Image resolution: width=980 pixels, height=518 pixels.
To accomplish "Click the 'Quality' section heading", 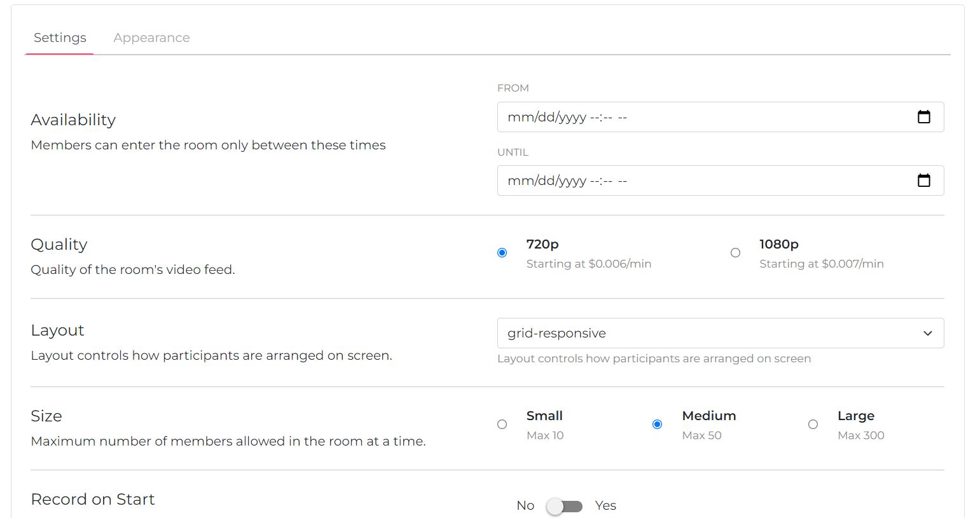I will coord(59,245).
